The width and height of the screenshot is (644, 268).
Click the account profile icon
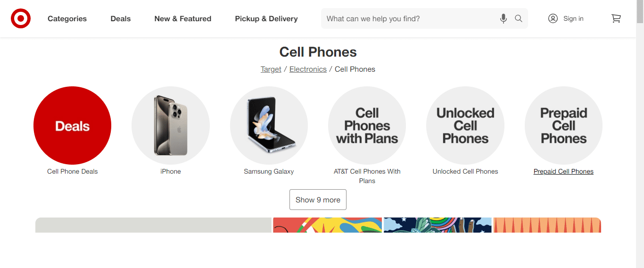(553, 18)
